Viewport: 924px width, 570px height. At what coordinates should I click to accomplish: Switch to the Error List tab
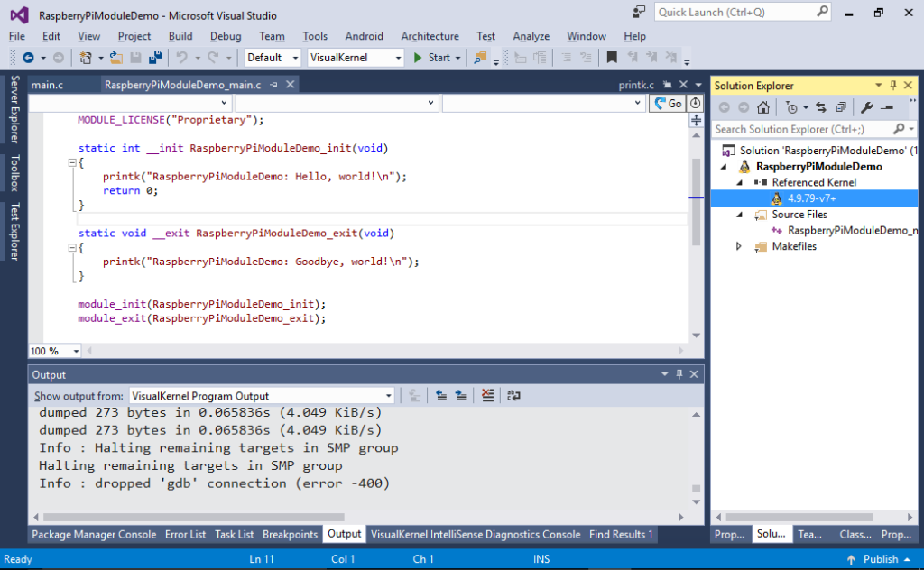click(x=185, y=534)
